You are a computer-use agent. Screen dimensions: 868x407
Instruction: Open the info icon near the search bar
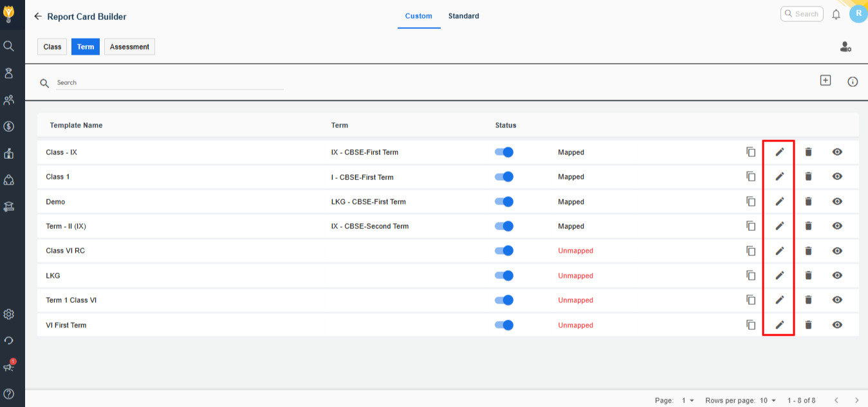click(x=853, y=82)
